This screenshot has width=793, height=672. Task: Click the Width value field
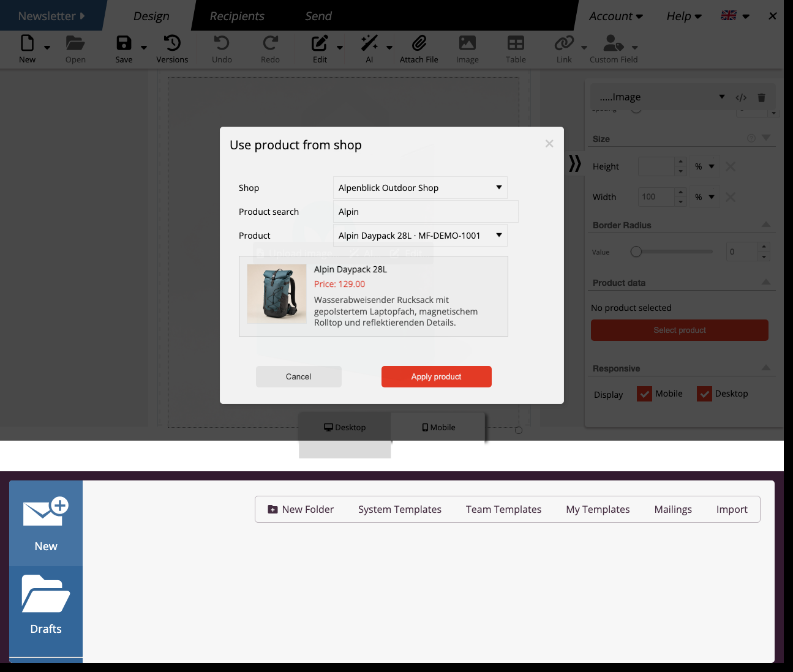(656, 197)
